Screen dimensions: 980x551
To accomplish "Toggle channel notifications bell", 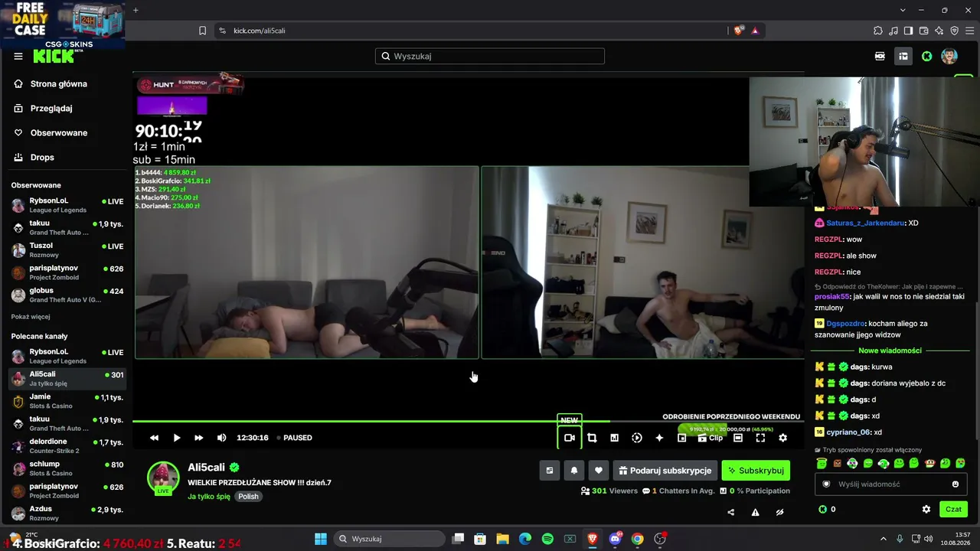I will click(574, 471).
